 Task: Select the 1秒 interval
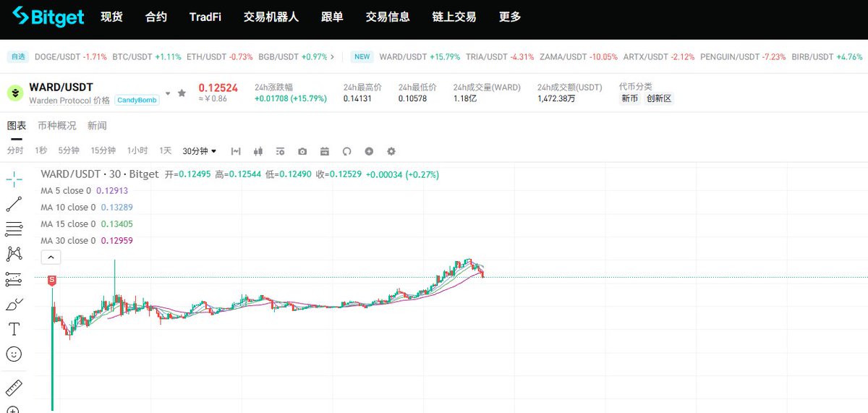pyautogui.click(x=41, y=150)
